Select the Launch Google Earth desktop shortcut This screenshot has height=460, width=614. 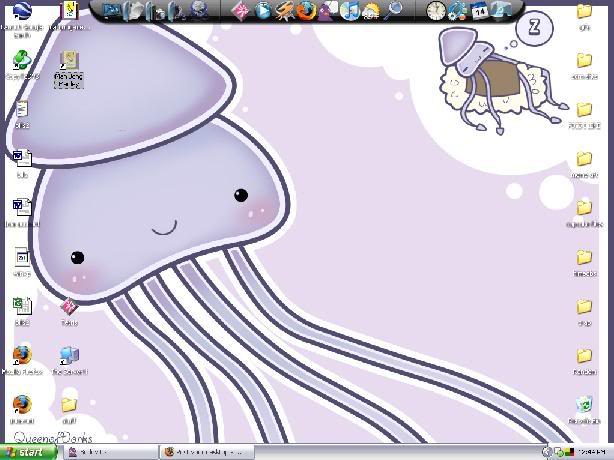pos(22,18)
